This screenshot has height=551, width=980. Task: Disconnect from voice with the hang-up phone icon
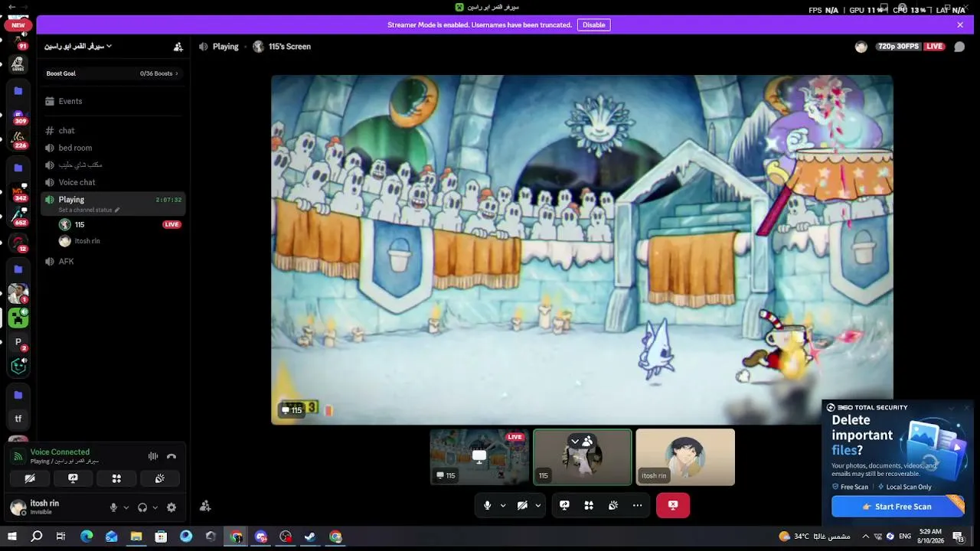(171, 456)
